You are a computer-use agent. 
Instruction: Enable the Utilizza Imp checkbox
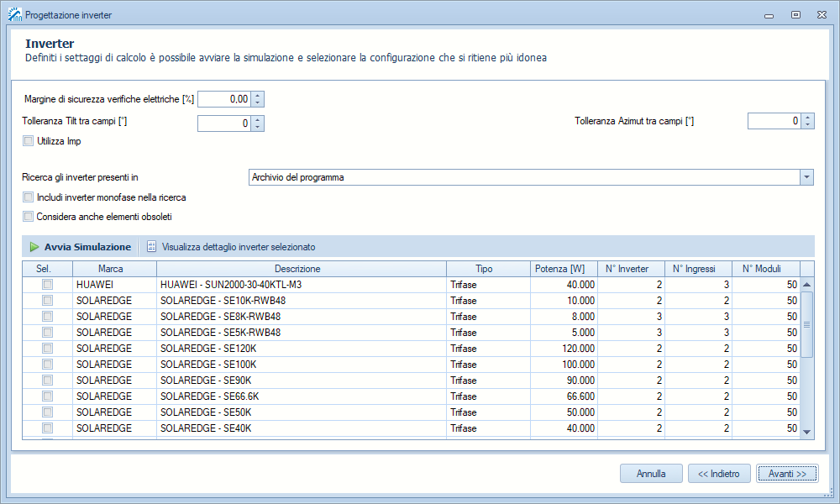tap(29, 141)
